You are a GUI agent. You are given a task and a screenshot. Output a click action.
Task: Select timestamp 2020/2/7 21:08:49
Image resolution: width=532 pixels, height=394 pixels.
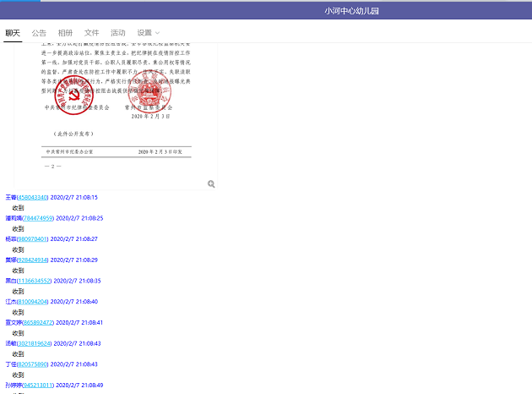[79, 386]
